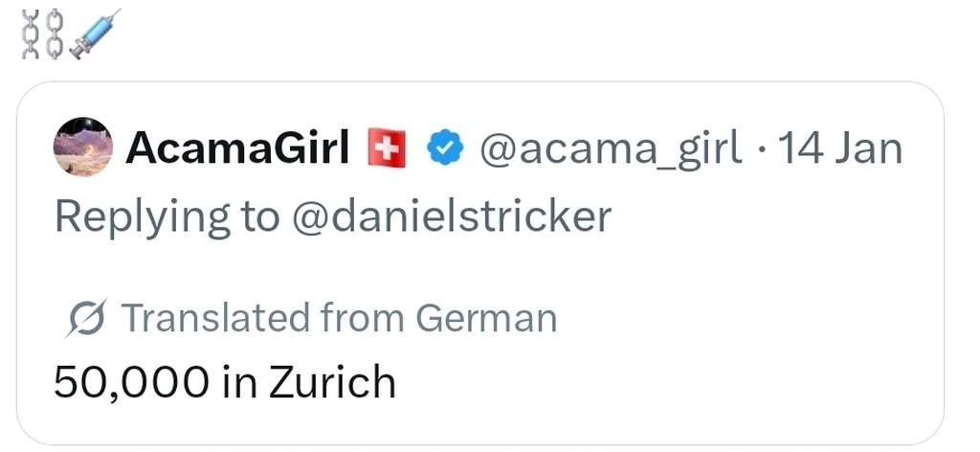Click the syringe emoji
Image resolution: width=980 pixels, height=452 pixels.
tap(97, 34)
